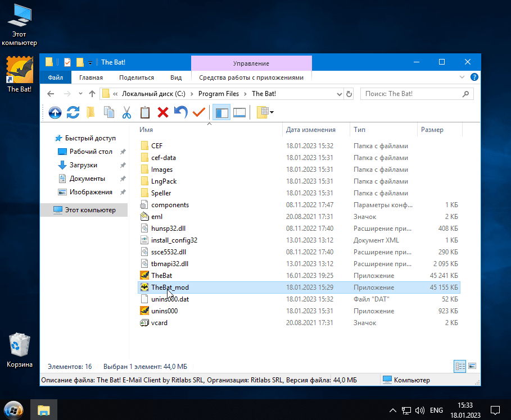The width and height of the screenshot is (511, 420).
Task: Select Документы in navigation pane
Action: click(87, 179)
